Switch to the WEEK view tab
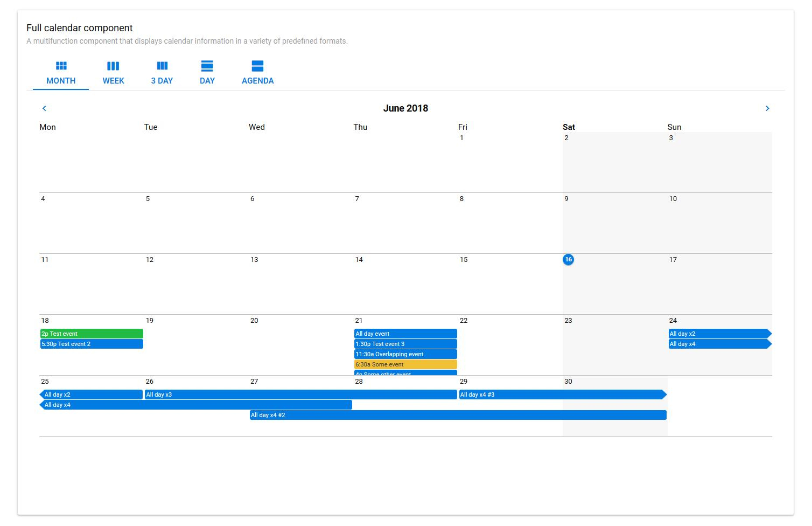The image size is (812, 526). coord(113,73)
